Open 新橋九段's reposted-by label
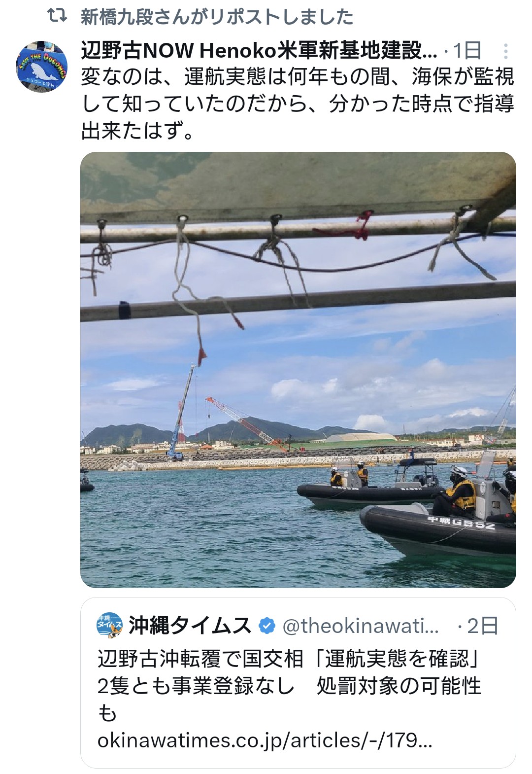Viewport: 532px width, 774px height. coord(217,17)
